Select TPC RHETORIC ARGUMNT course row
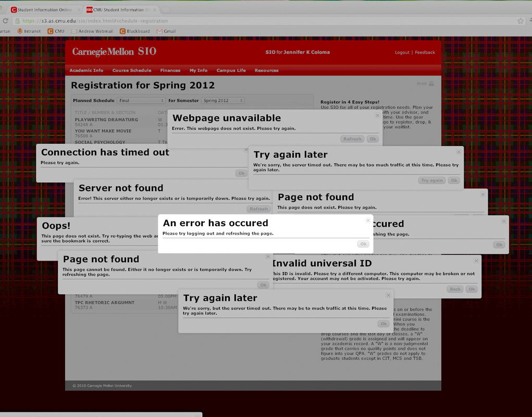Image resolution: width=532 pixels, height=417 pixels. tap(126, 305)
